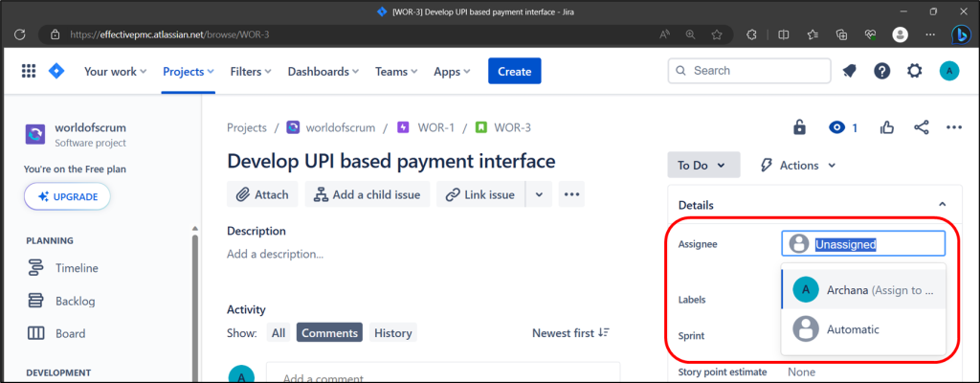Click the Assignee input field
Screen dimensions: 980x383
pos(863,243)
